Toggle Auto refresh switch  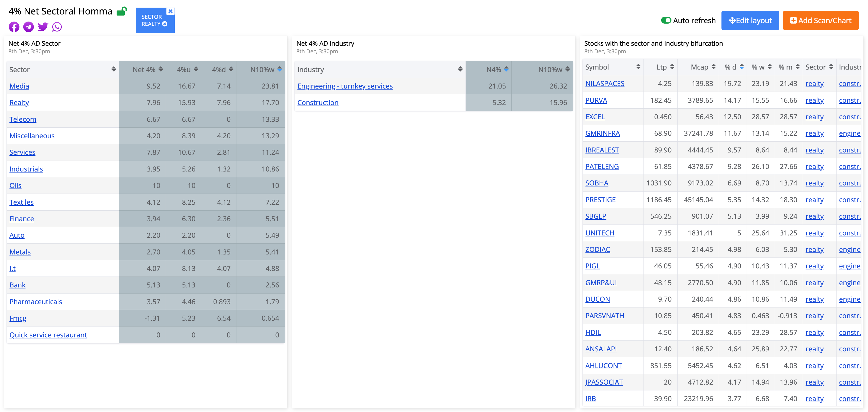666,21
